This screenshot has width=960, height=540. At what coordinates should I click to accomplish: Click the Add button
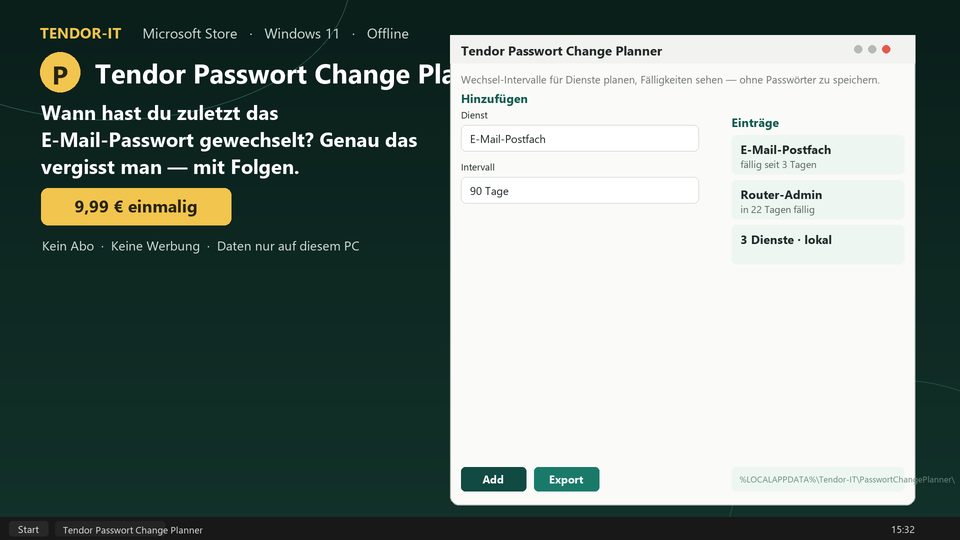pyautogui.click(x=493, y=479)
